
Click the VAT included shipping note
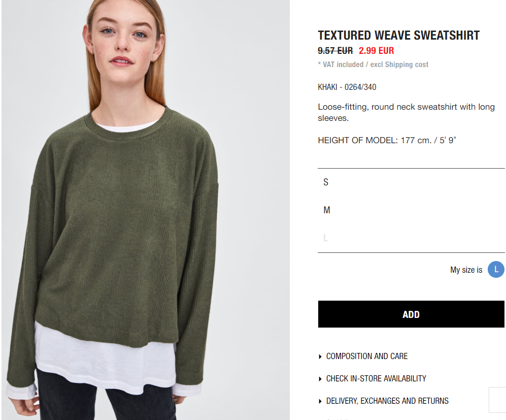[373, 64]
